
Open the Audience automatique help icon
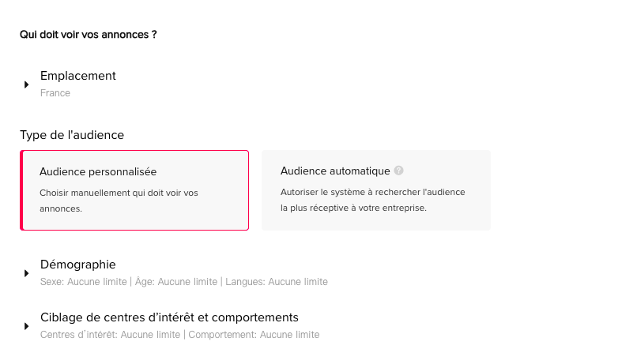pyautogui.click(x=399, y=171)
